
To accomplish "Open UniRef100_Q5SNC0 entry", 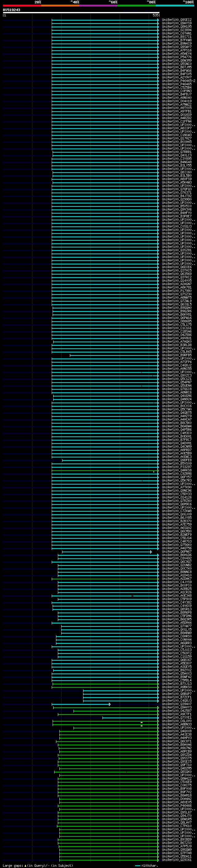I will (177, 64).
